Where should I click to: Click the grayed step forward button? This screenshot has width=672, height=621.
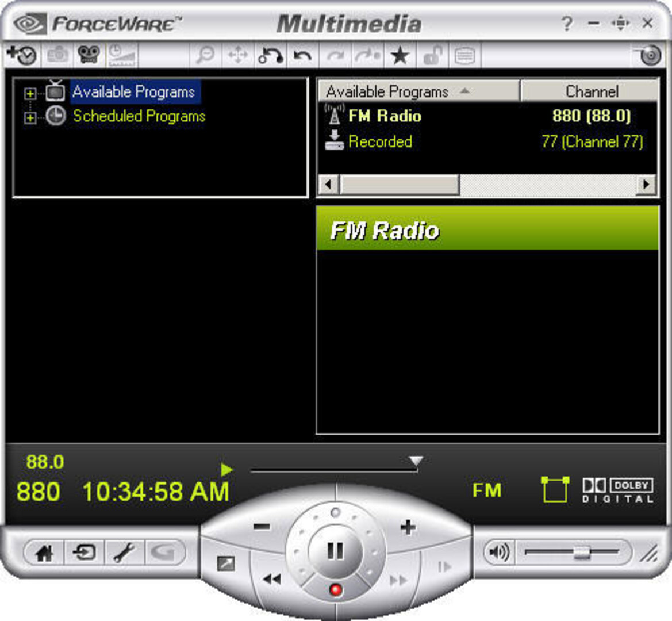tap(444, 566)
